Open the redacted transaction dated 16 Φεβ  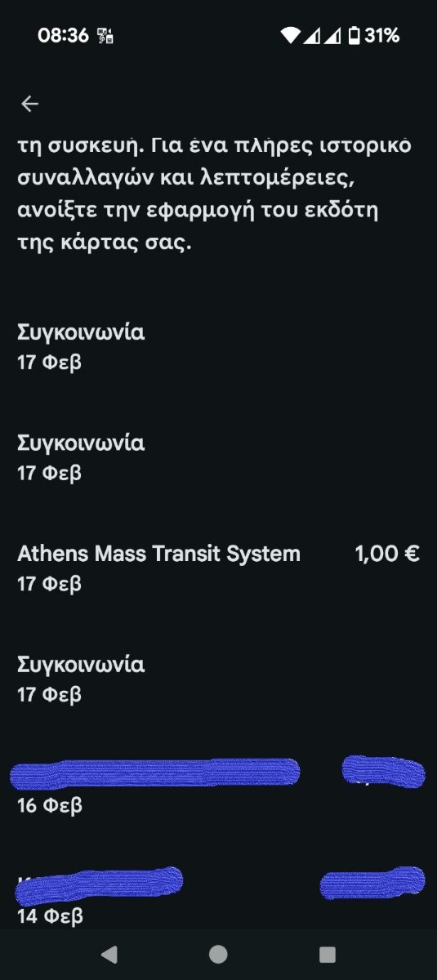click(x=218, y=787)
